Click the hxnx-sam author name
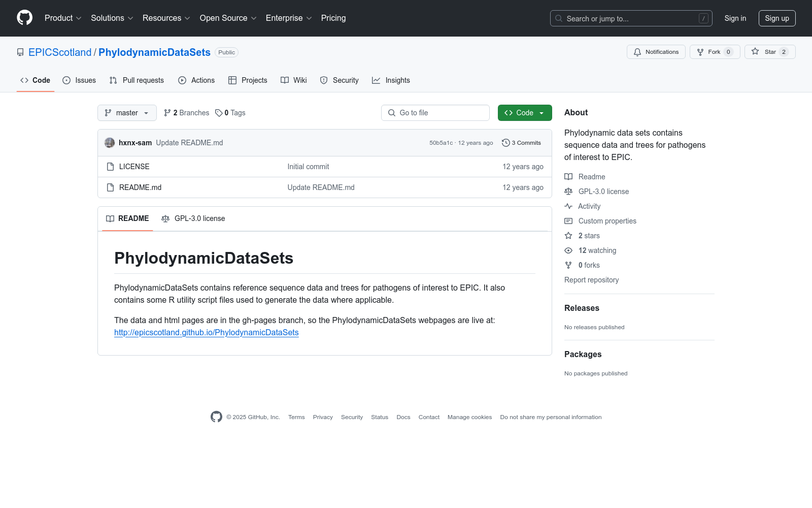 pyautogui.click(x=135, y=143)
